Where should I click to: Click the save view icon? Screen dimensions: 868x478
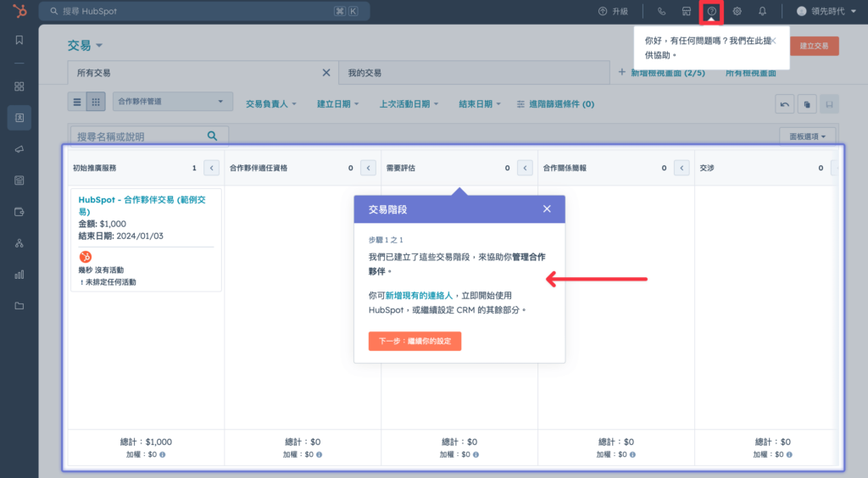(829, 104)
